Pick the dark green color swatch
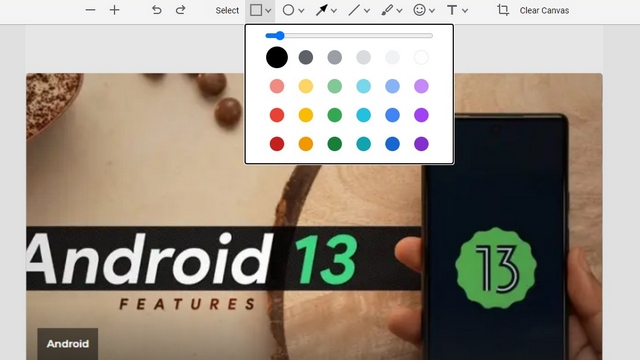This screenshot has height=360, width=640. click(x=335, y=144)
